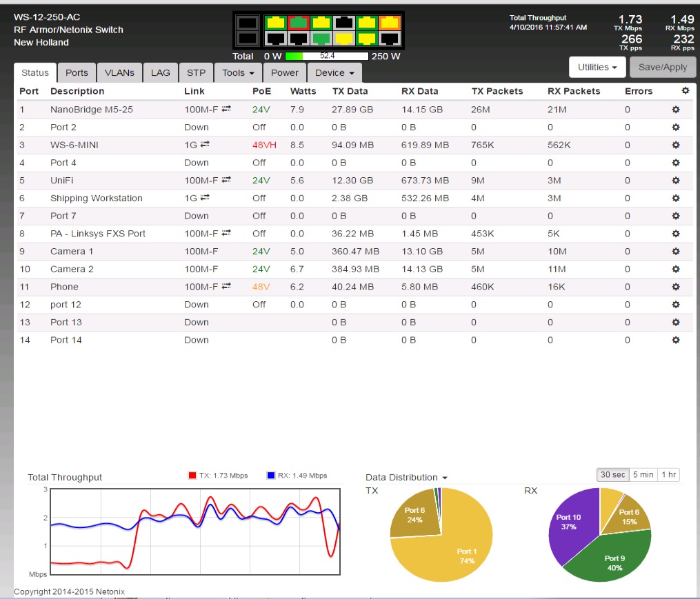The height and width of the screenshot is (599, 700).
Task: Click gear icon for Port 14
Action: point(676,340)
